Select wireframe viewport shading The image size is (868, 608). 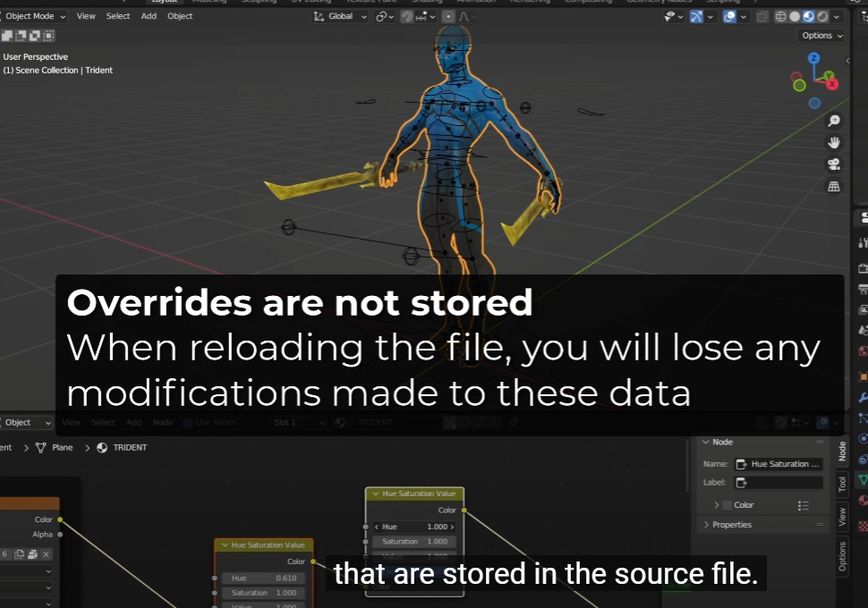(x=780, y=17)
